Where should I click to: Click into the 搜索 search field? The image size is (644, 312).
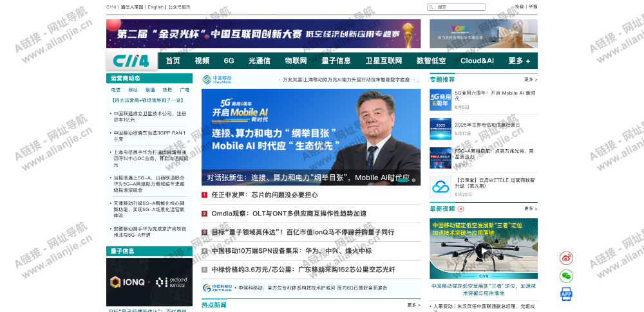pyautogui.click(x=457, y=7)
